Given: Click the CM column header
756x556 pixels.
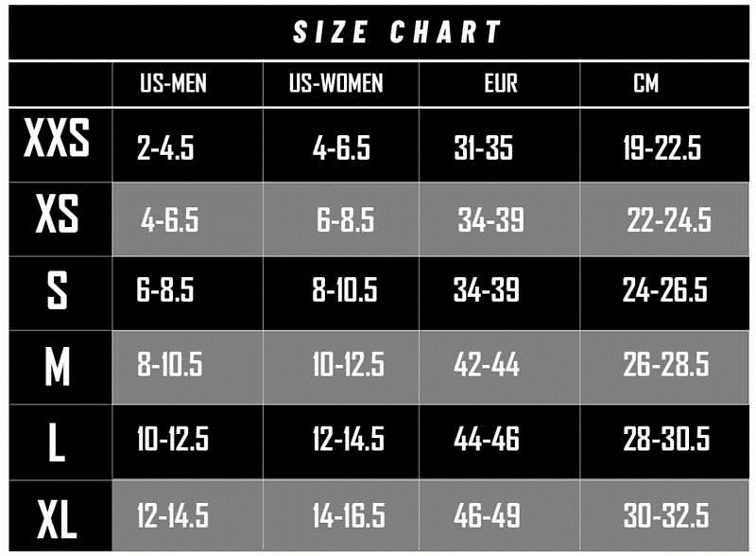Looking at the screenshot, I should click(x=646, y=83).
